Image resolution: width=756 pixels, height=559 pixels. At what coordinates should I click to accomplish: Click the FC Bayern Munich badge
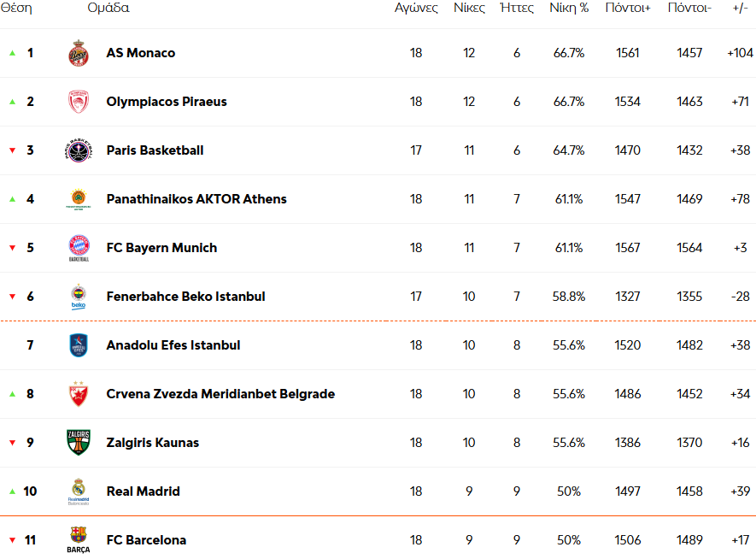coord(79,248)
